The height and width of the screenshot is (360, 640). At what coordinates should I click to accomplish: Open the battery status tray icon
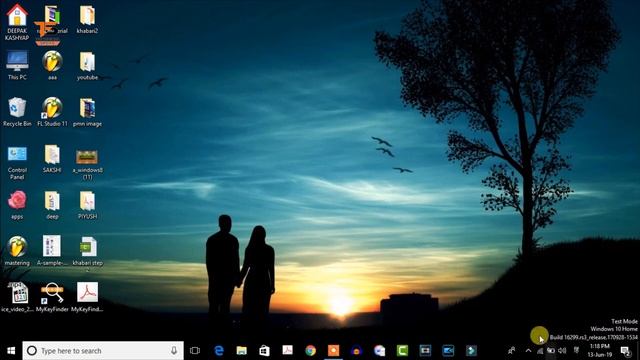point(551,351)
